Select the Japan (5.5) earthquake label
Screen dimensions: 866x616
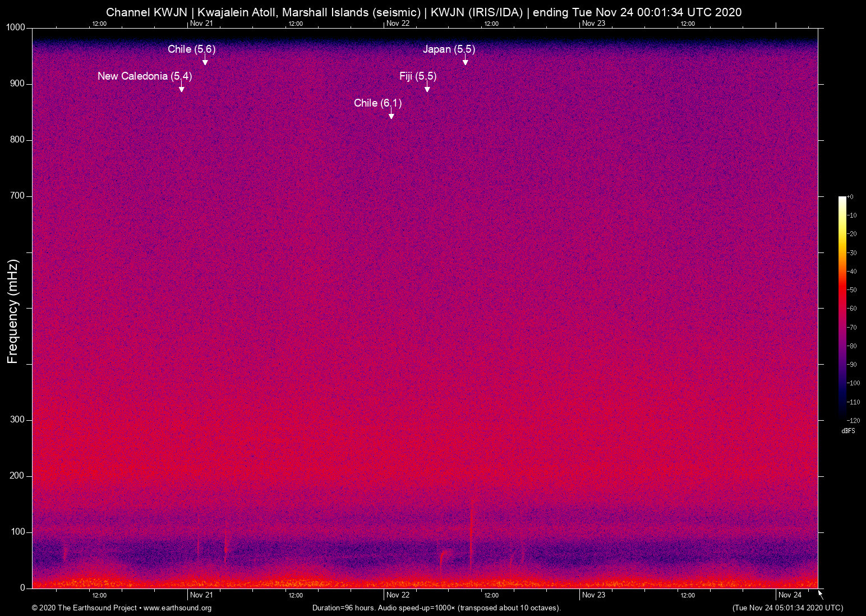point(449,49)
